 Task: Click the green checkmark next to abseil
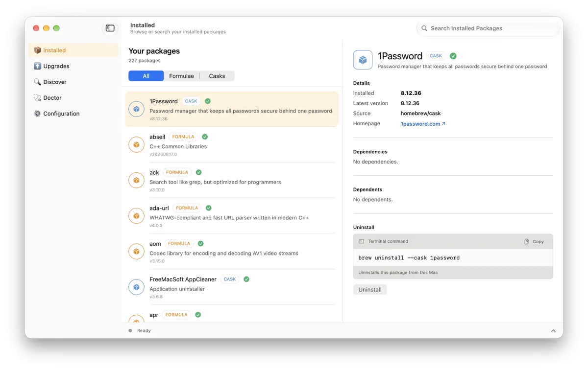tap(205, 137)
